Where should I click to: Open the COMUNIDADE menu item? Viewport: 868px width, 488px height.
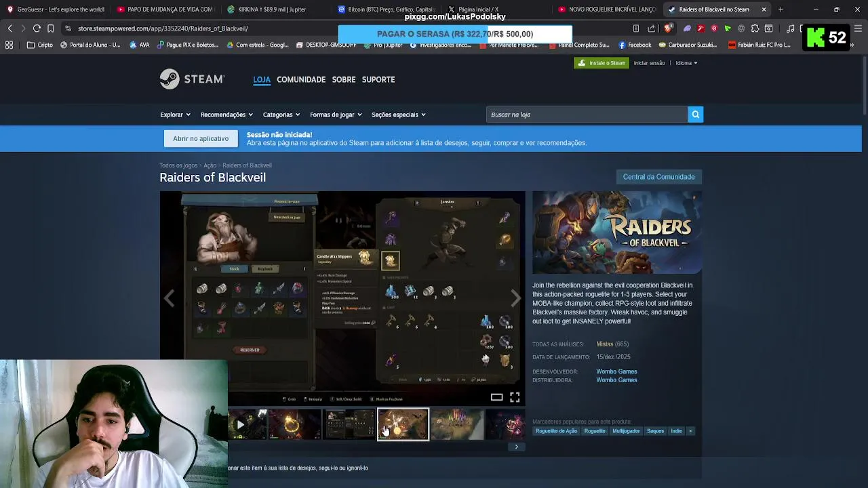click(301, 79)
